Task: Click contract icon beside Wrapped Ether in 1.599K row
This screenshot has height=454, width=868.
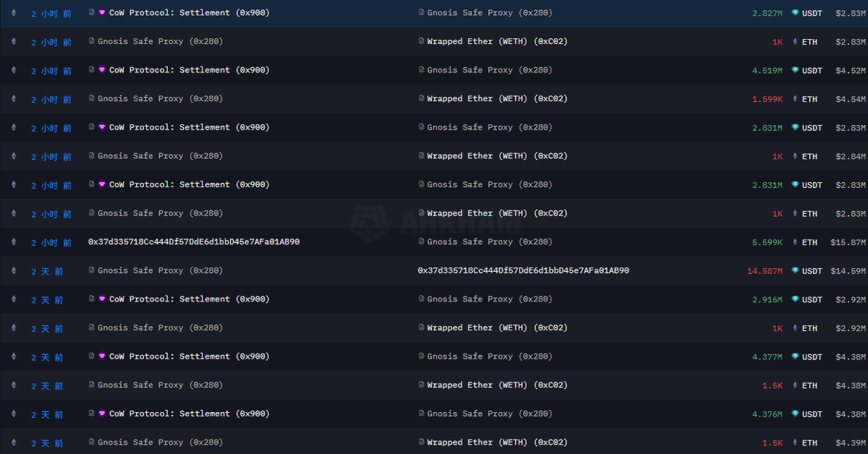Action: (x=422, y=99)
